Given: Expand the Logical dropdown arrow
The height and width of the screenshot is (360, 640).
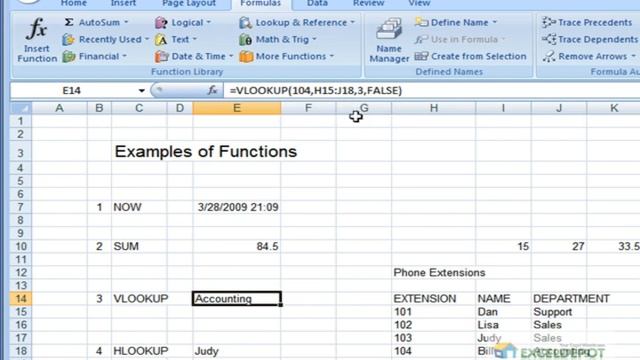Looking at the screenshot, I should click(x=209, y=22).
